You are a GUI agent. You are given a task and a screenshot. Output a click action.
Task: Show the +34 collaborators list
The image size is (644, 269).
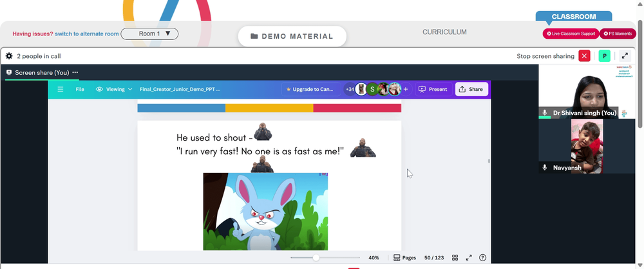pos(350,89)
